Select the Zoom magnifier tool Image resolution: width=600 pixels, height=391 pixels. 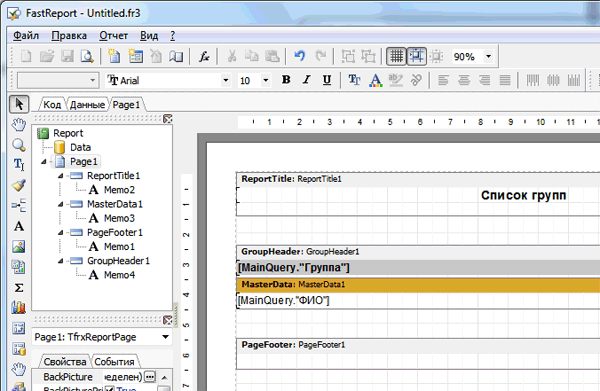(18, 145)
